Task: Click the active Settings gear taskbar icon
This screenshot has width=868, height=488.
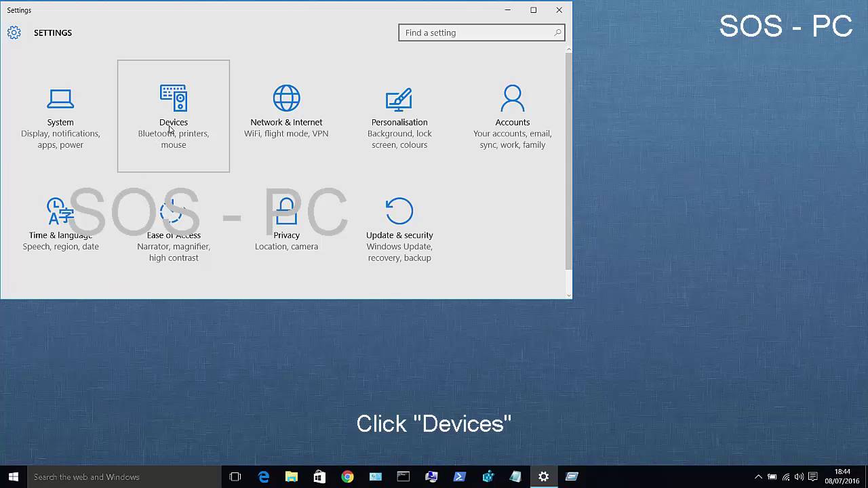Action: click(x=543, y=476)
